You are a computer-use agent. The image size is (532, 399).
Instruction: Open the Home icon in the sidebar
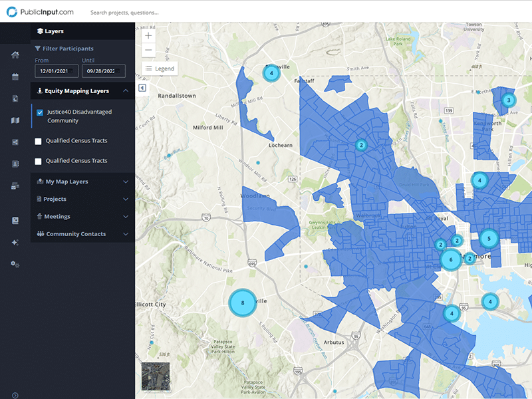tap(15, 55)
